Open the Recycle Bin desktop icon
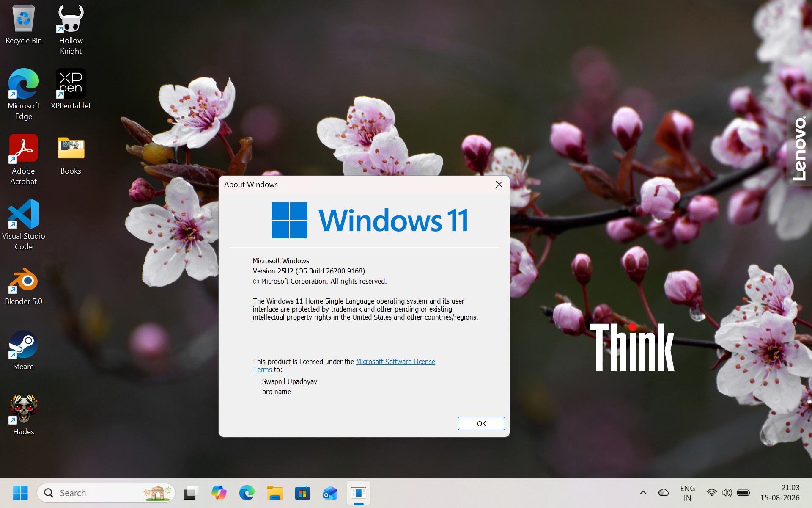 coord(24,25)
